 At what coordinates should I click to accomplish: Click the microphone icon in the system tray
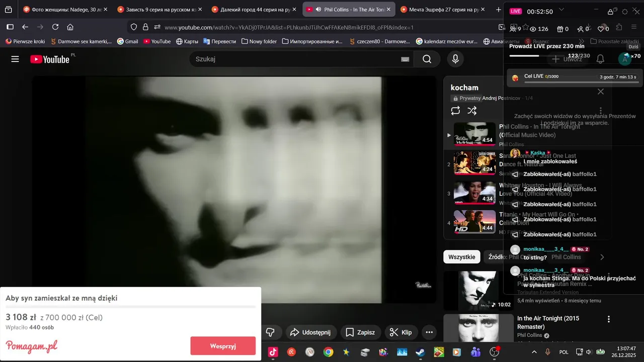pos(548,352)
